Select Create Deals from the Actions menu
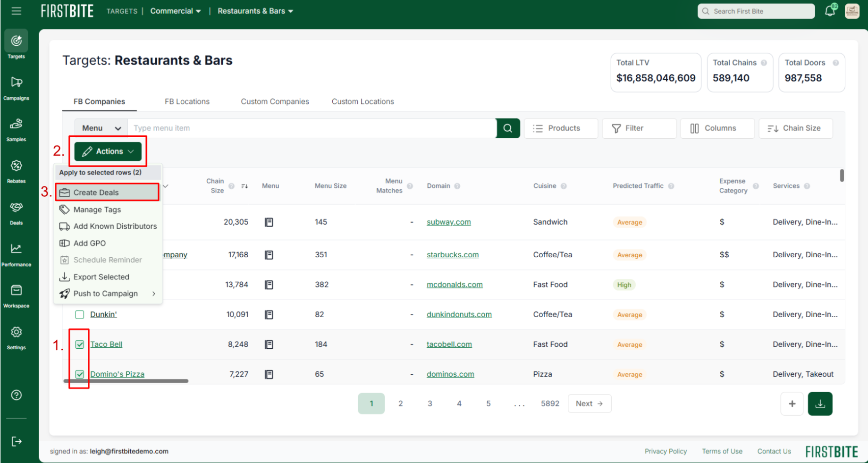The height and width of the screenshot is (463, 868). [108, 193]
